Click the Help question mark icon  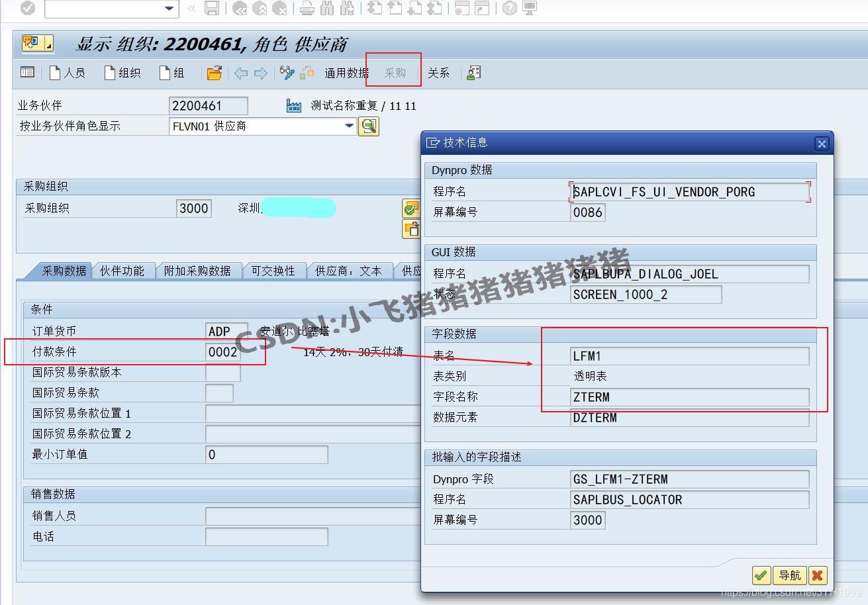point(509,8)
